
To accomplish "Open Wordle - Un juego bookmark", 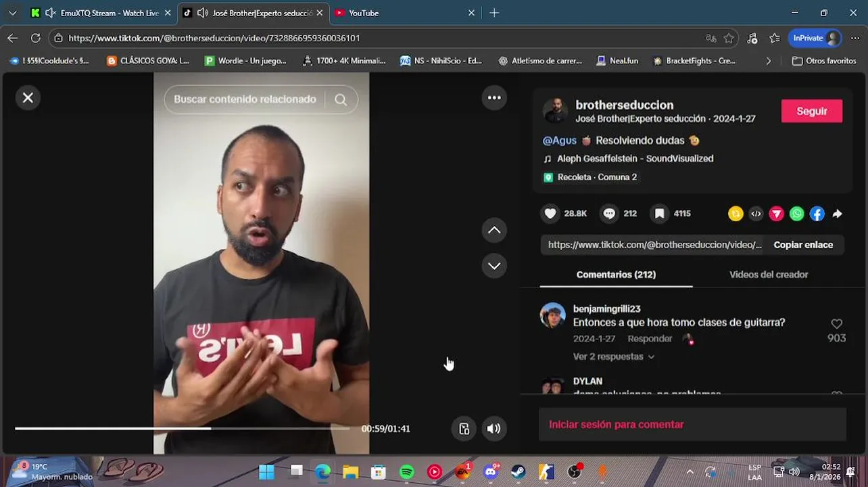I will click(246, 61).
